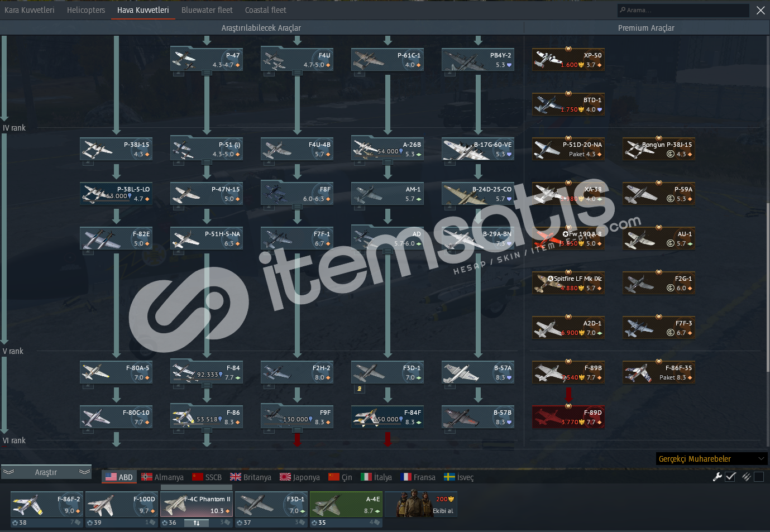The width and height of the screenshot is (770, 532).
Task: Choose the P-51D-20-NA pack aircraft
Action: coord(568,149)
